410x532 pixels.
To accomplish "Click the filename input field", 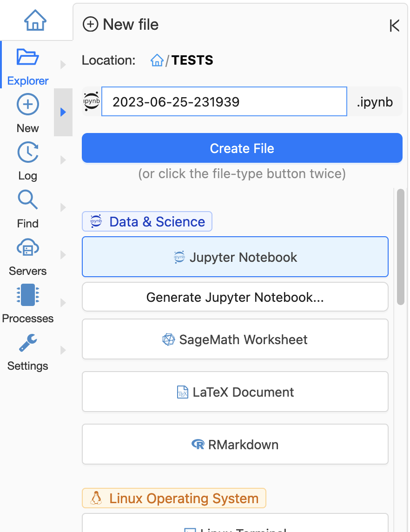I will point(224,101).
